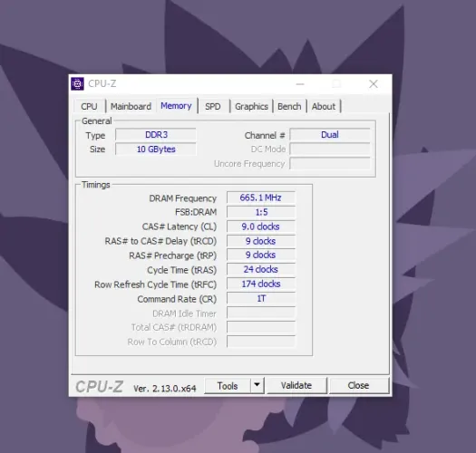Switch to the Graphics tab
Screen dimensions: 476x453
[x=252, y=107]
